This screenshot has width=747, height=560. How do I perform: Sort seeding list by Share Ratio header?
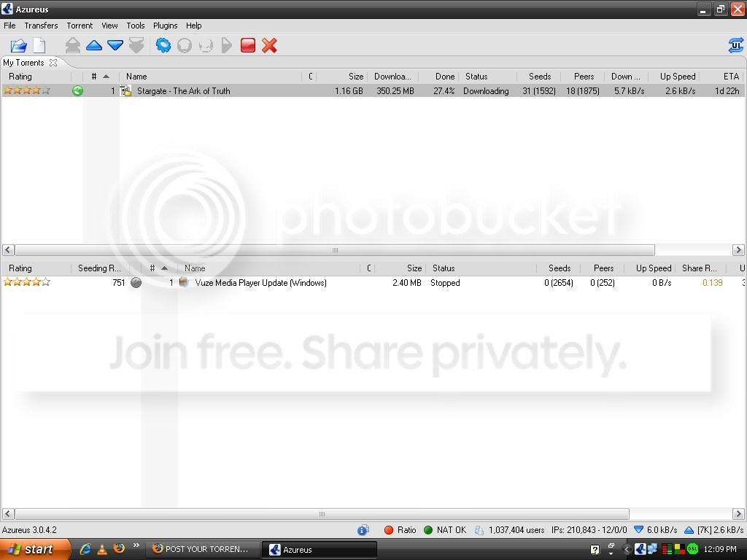click(x=700, y=268)
